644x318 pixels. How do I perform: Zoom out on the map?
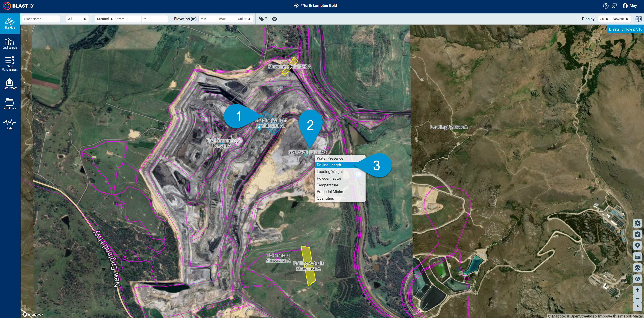click(637, 299)
